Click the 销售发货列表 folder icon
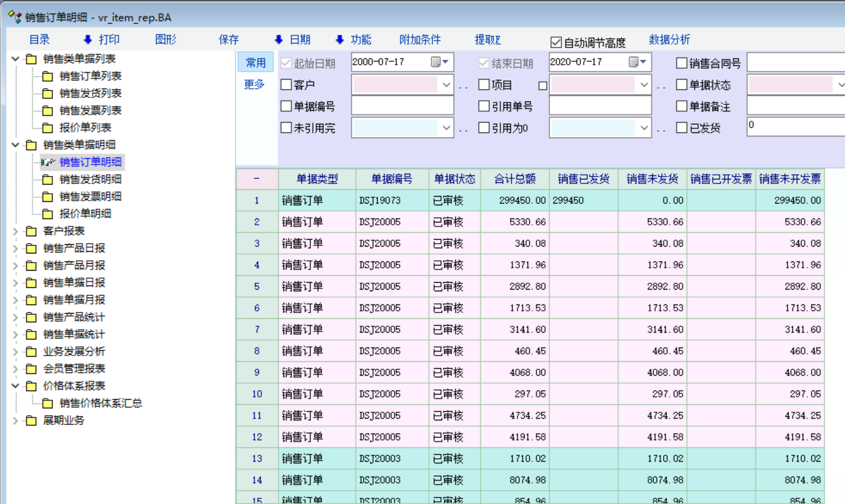Screen dimensions: 845x504 point(48,93)
